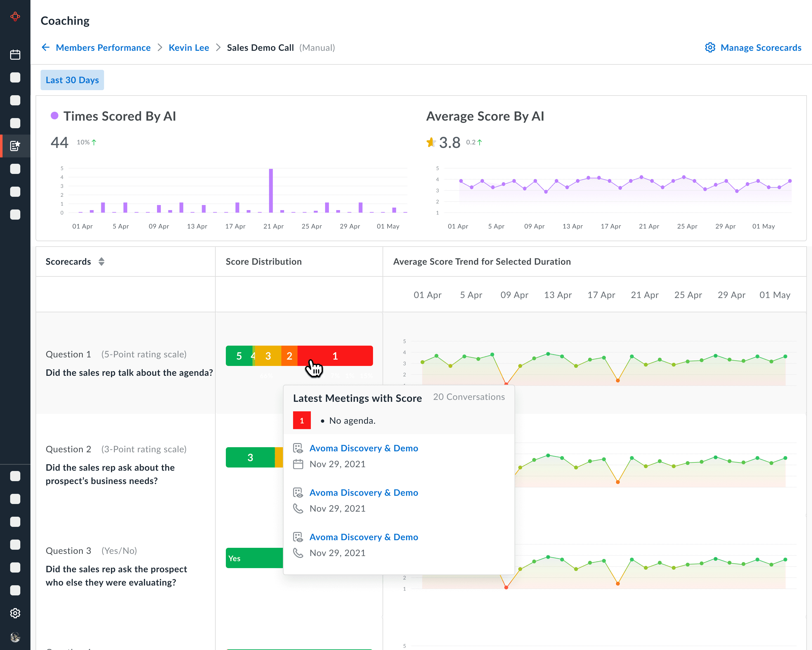Image resolution: width=812 pixels, height=650 pixels.
Task: Open third Avoma Discovery & Demo meeting
Action: pyautogui.click(x=363, y=537)
